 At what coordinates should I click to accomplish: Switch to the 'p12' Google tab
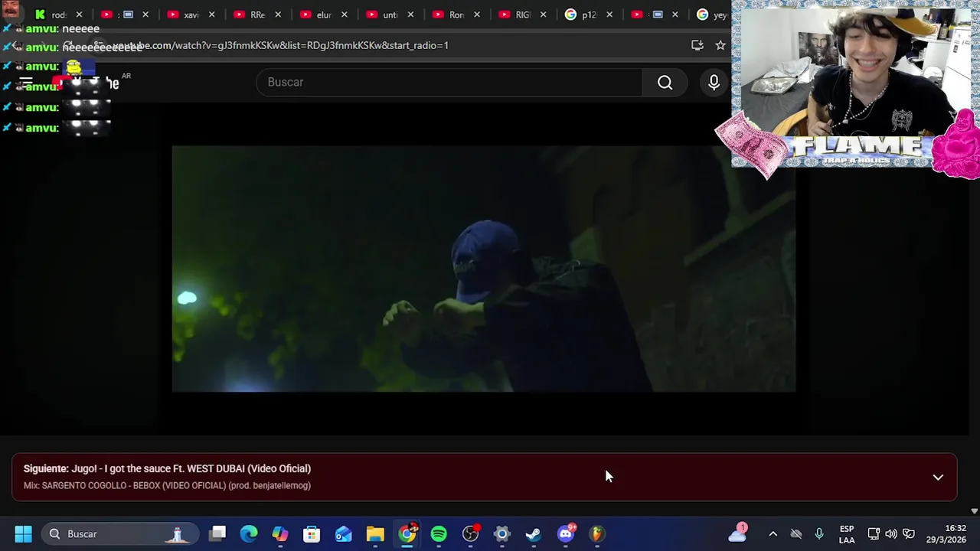pos(581,15)
